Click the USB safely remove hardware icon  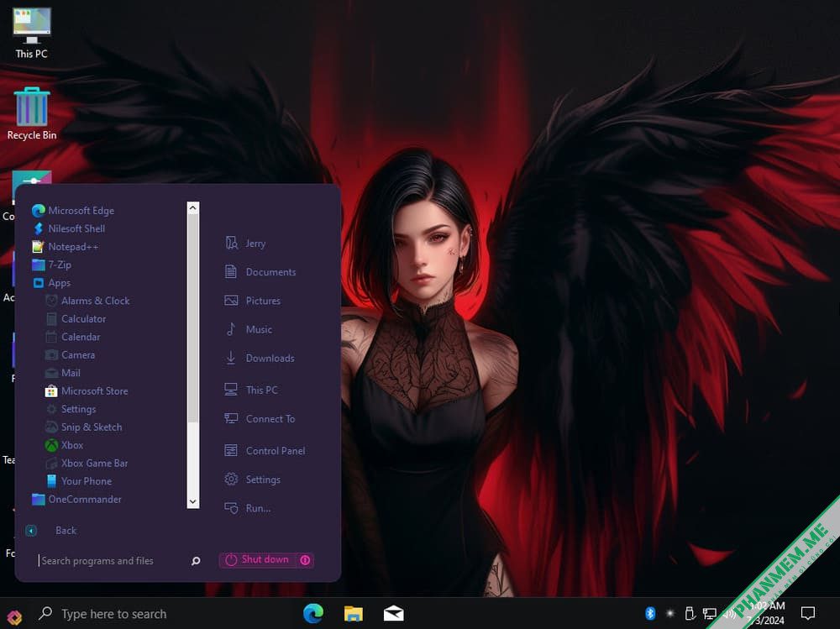pyautogui.click(x=690, y=613)
